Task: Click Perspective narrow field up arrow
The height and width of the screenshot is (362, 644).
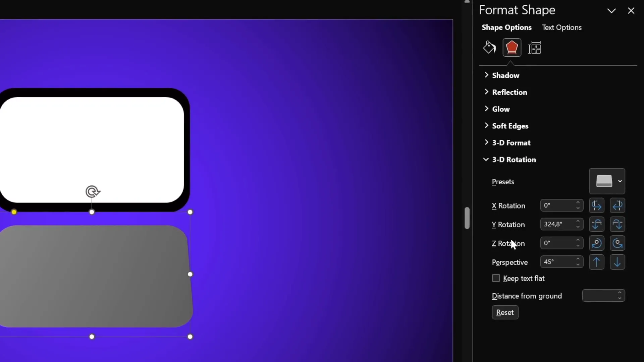Action: coord(596,262)
